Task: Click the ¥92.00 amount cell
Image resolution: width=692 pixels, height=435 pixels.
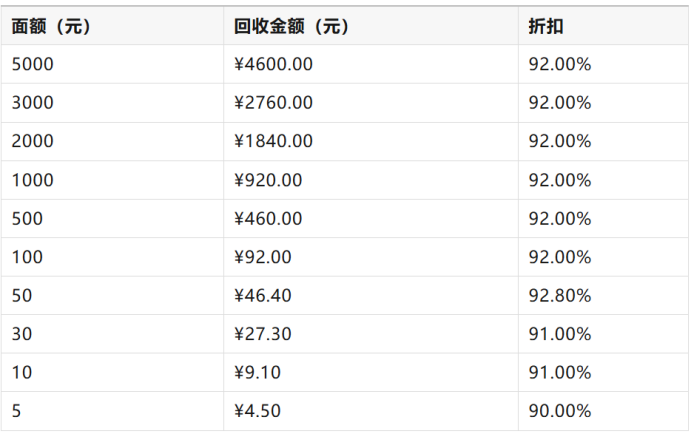Action: pyautogui.click(x=262, y=257)
